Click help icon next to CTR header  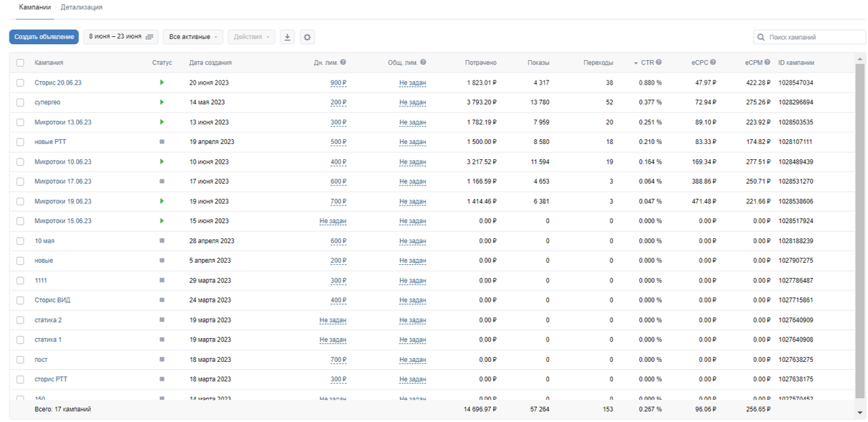(x=659, y=63)
